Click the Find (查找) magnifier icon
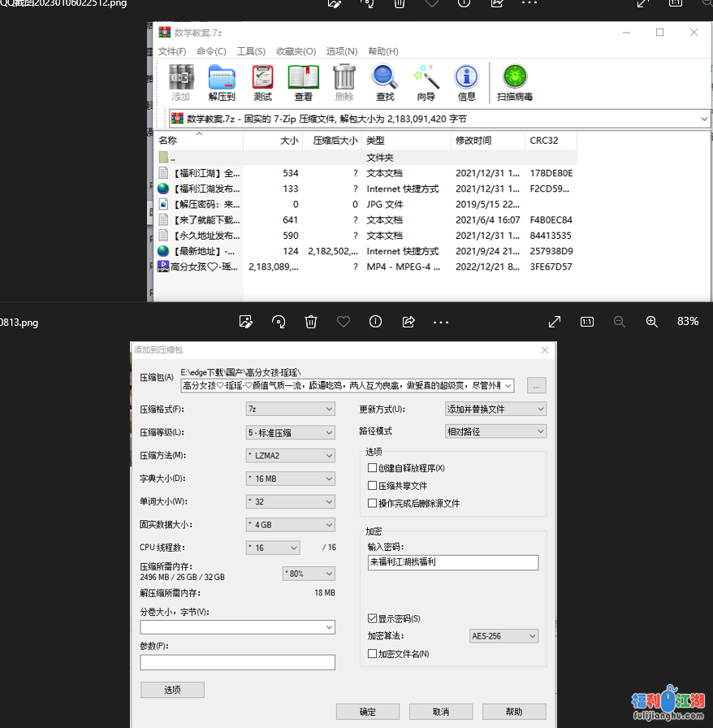 [385, 83]
